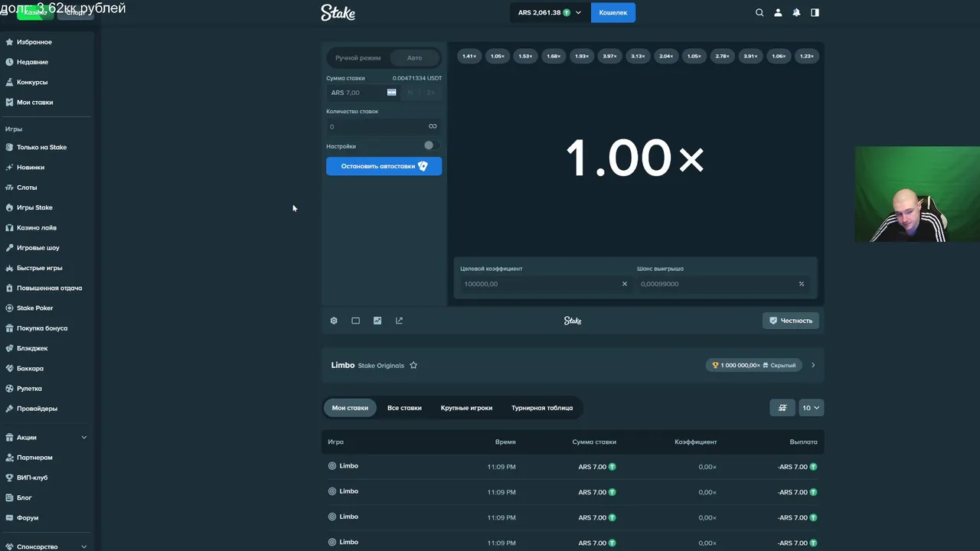The image size is (980, 551).
Task: Click the 3.97× previous result pill
Action: 609,56
